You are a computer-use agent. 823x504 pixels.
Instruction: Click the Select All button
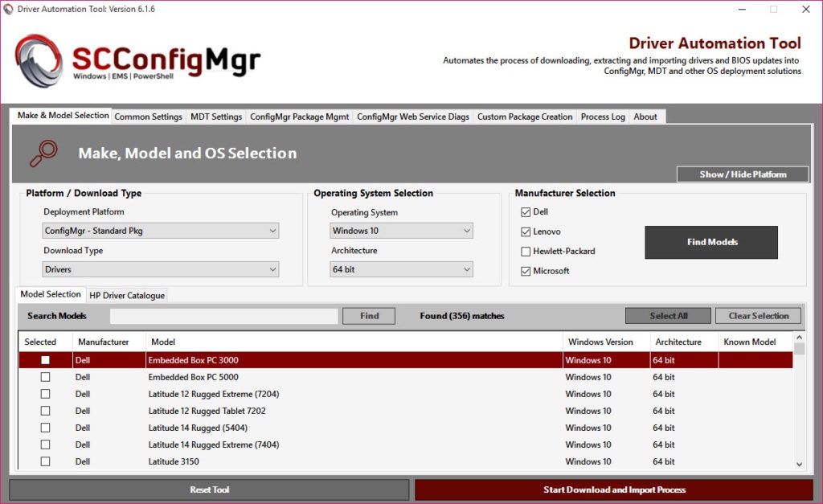[668, 316]
